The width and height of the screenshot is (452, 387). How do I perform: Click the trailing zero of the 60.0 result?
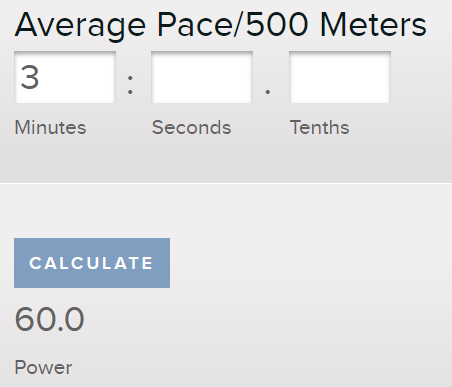click(x=74, y=319)
